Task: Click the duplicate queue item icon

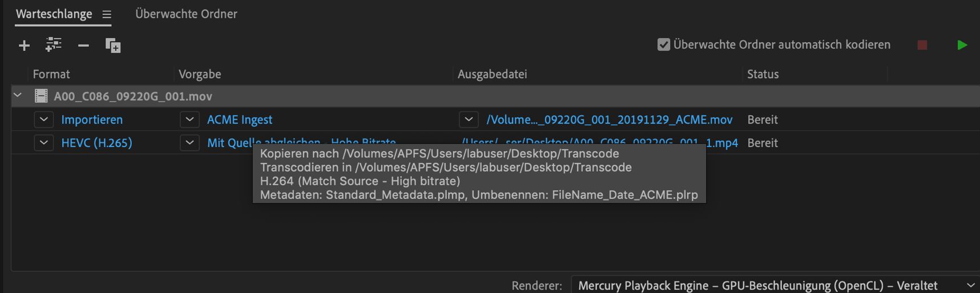Action: point(113,46)
